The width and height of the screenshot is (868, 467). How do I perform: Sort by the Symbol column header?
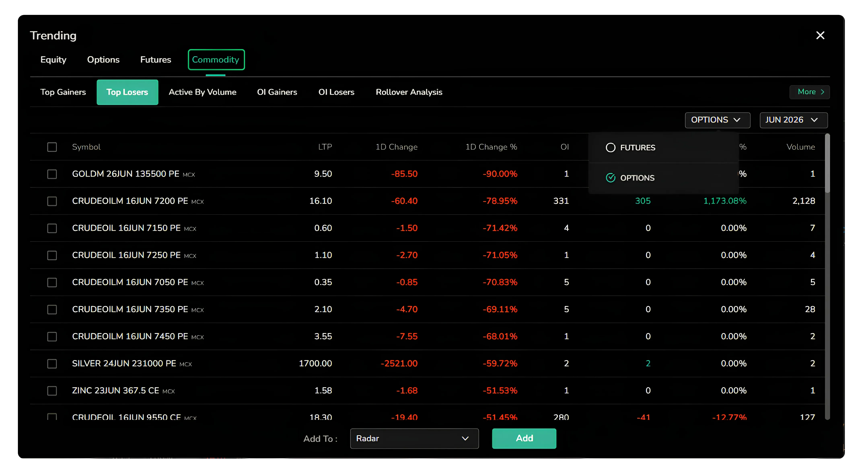click(x=86, y=147)
